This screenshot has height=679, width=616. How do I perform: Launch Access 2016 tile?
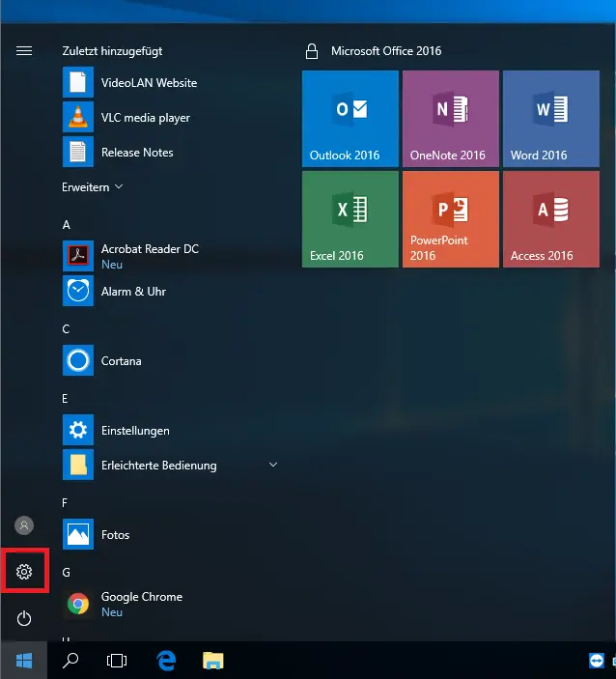(550, 218)
